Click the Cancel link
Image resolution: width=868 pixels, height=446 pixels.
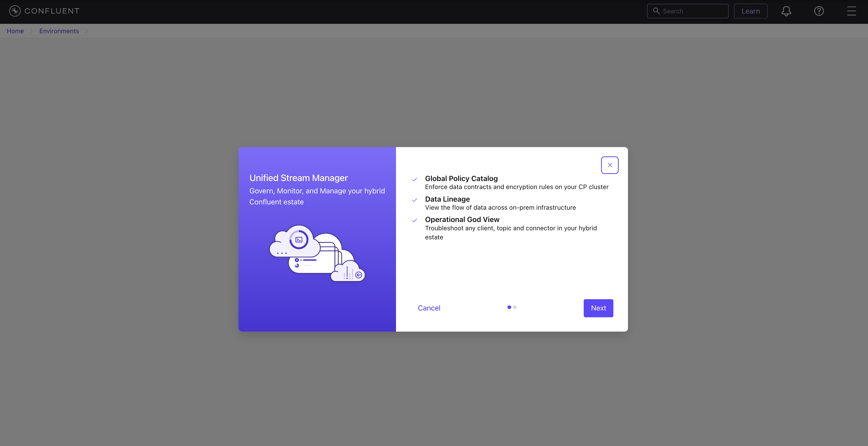pos(429,308)
